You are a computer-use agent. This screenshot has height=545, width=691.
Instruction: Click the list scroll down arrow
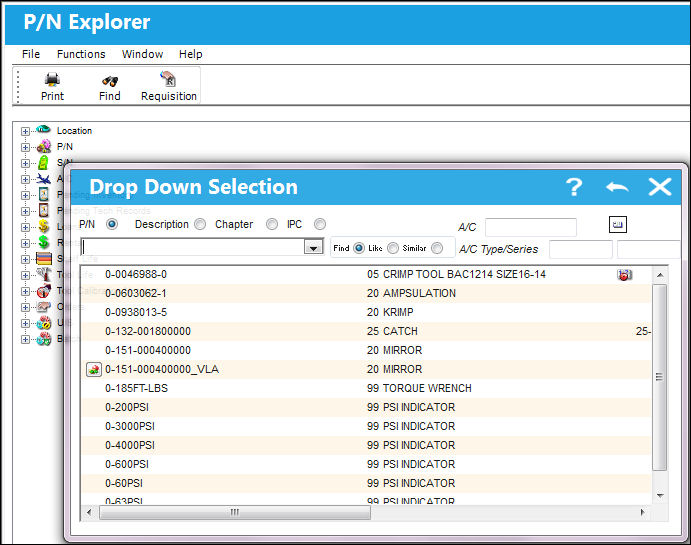[660, 496]
